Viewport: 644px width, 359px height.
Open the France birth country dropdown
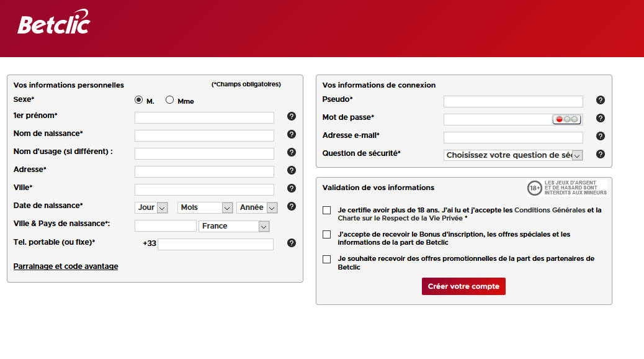[x=234, y=226]
